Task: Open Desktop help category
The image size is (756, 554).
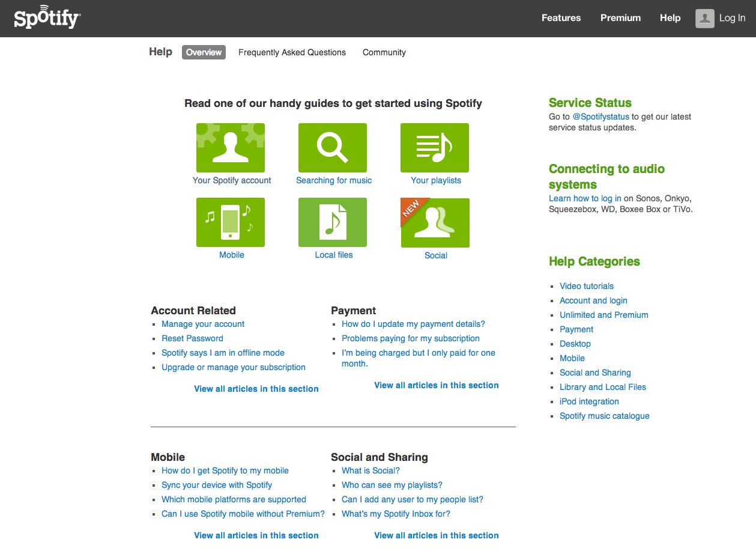Action: point(575,344)
